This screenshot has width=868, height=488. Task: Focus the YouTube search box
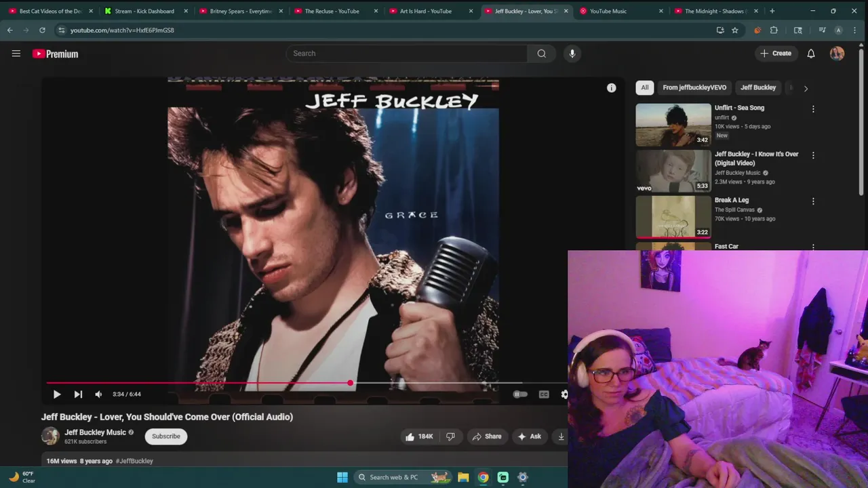click(x=407, y=54)
